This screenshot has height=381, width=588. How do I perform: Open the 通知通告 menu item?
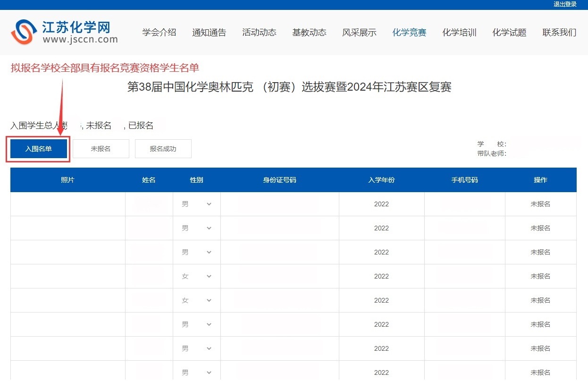click(x=210, y=33)
